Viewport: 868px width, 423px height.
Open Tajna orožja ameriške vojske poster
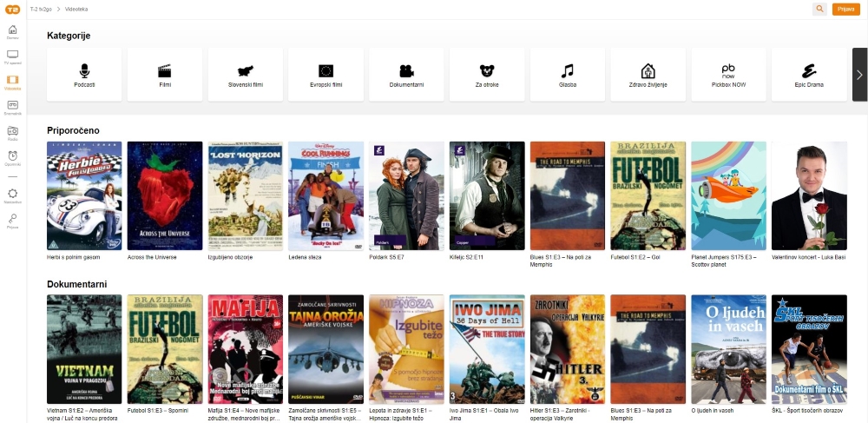(x=325, y=349)
